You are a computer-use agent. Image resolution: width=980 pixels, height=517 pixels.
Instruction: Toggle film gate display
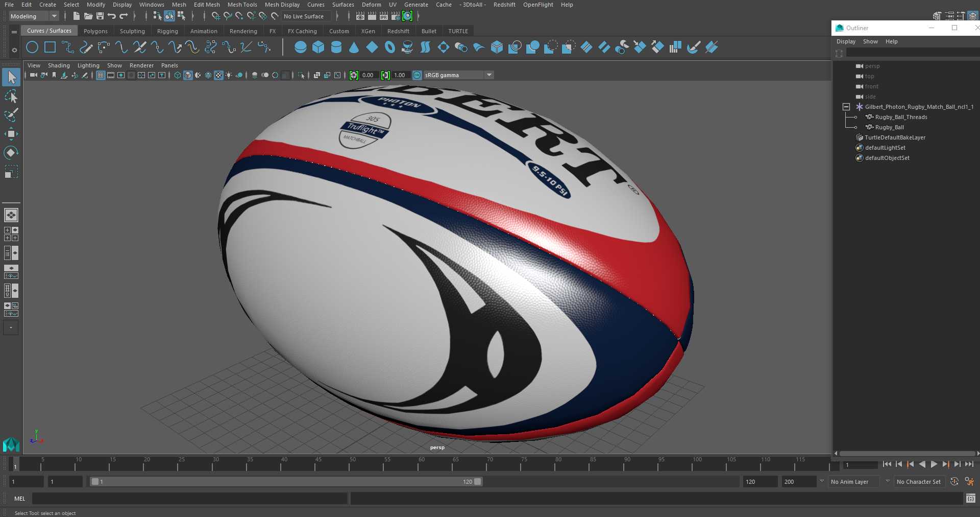[111, 75]
